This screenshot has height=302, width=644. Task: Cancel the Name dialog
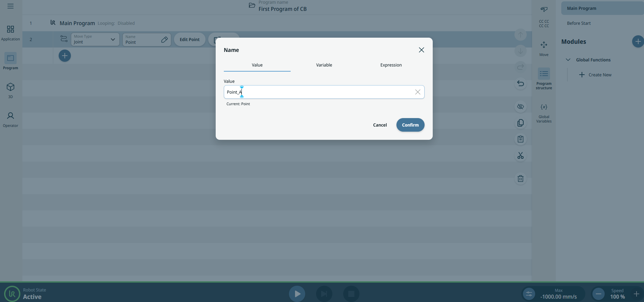pos(380,125)
